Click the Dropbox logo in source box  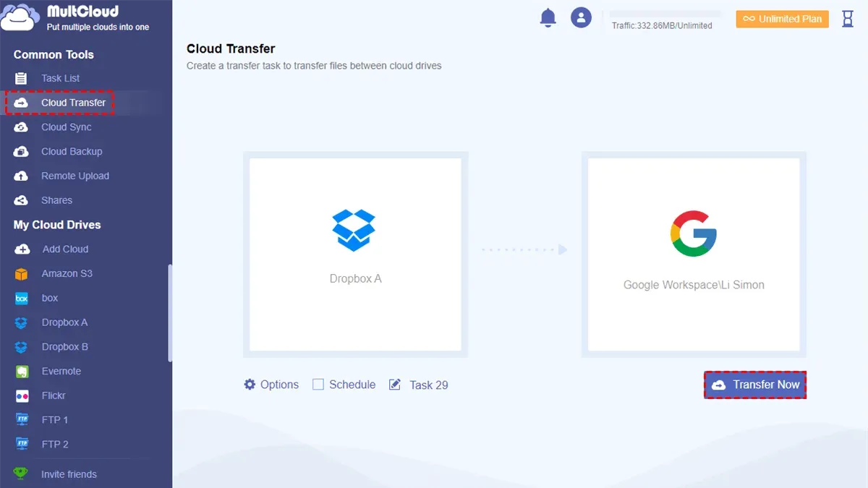coord(354,230)
